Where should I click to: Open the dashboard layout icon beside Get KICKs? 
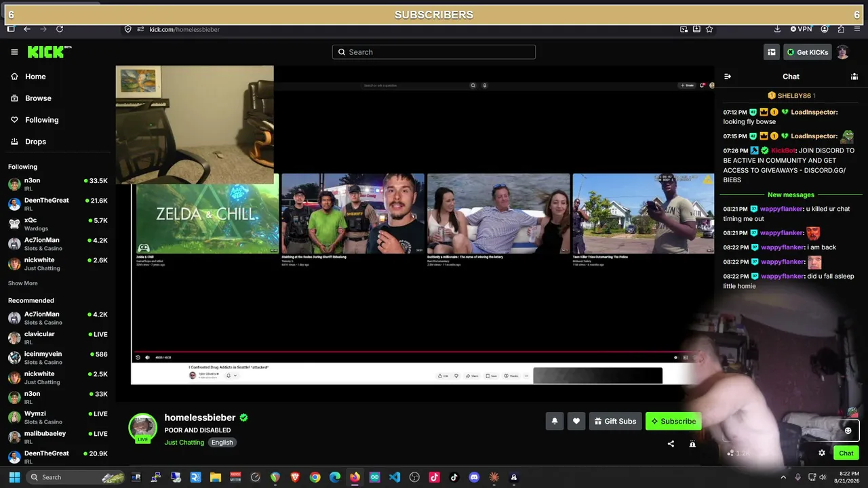(772, 52)
